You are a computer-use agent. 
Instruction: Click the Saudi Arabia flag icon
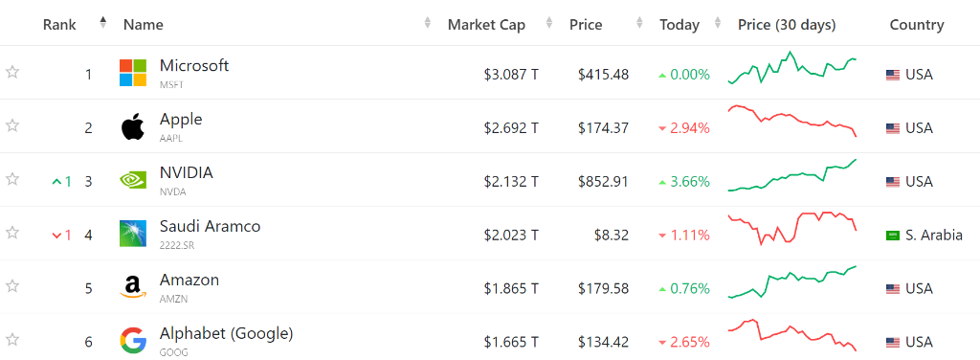pos(893,236)
